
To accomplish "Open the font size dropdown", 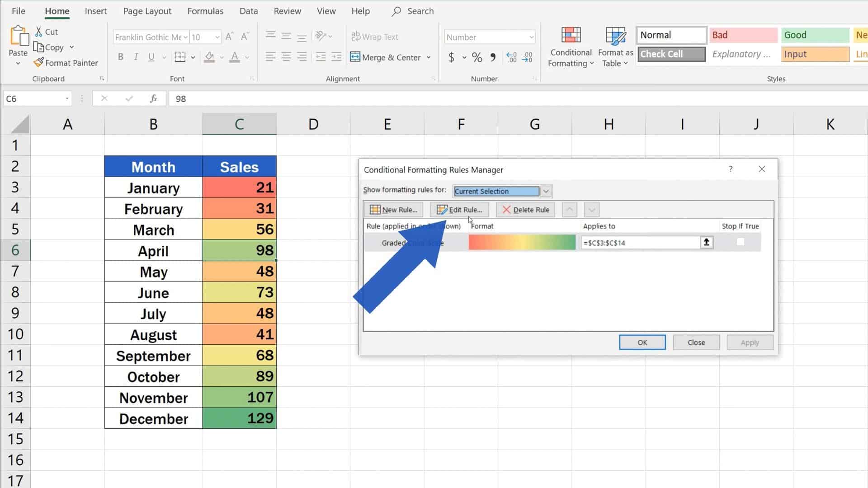I will [217, 37].
